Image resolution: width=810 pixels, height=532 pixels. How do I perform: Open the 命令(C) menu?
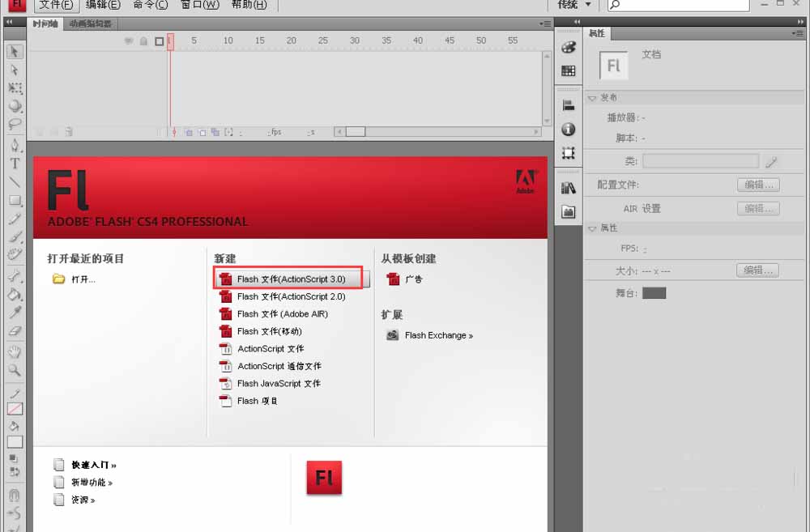151,5
